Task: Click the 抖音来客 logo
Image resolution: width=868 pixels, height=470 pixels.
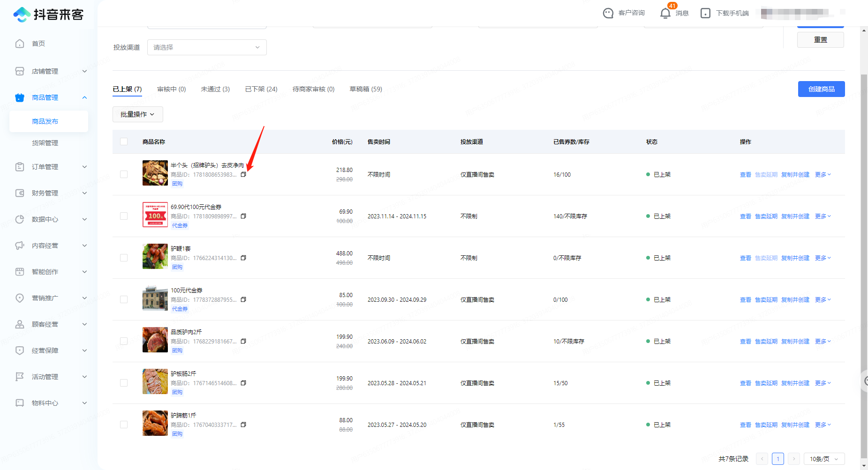Action: [48, 15]
